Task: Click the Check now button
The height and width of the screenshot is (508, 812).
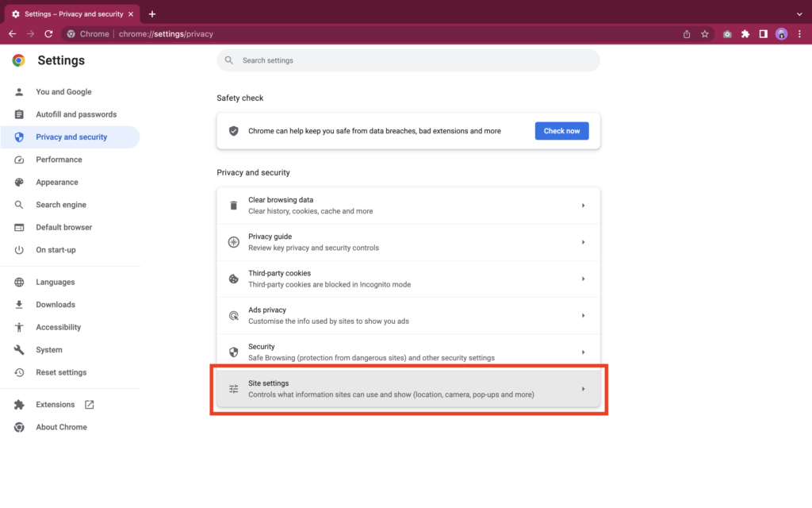Action: pyautogui.click(x=561, y=130)
